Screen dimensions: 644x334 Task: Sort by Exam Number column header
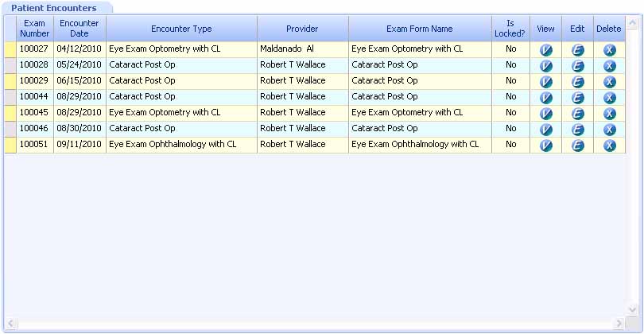point(34,29)
